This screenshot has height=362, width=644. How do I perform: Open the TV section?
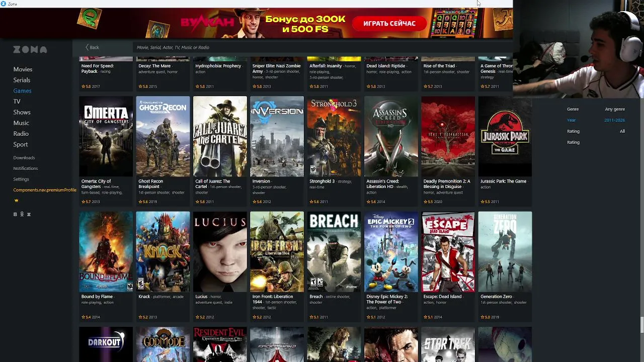pyautogui.click(x=17, y=102)
